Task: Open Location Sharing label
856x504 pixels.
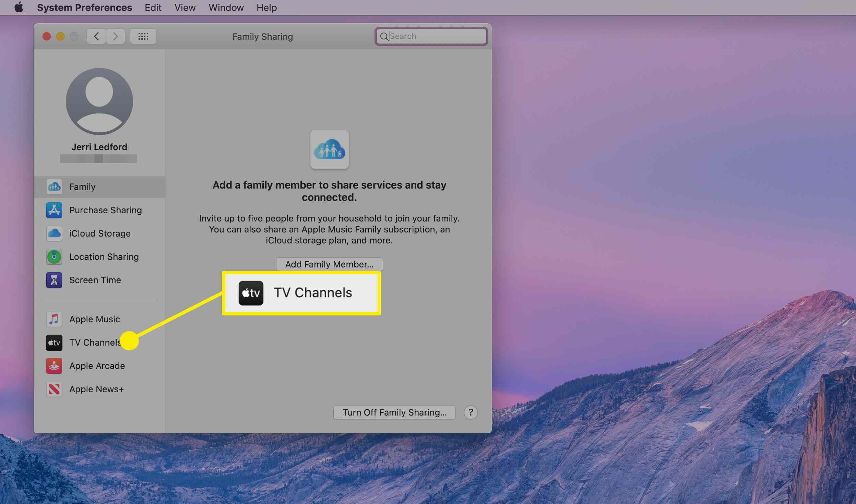Action: [x=104, y=257]
